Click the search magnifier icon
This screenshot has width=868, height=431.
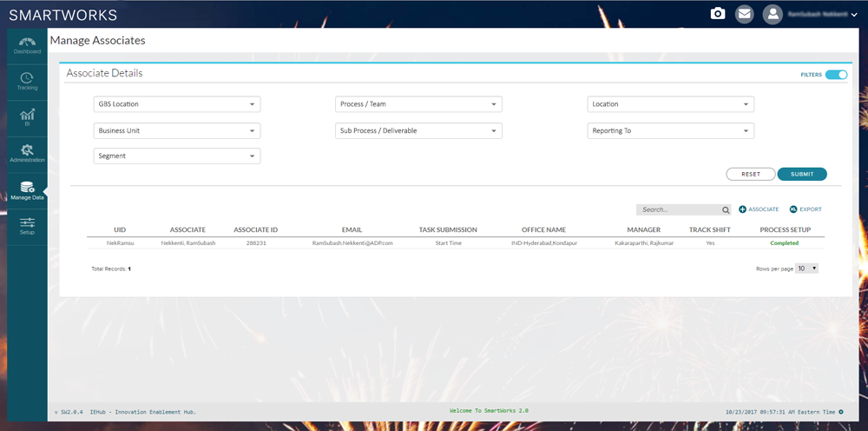pyautogui.click(x=726, y=209)
